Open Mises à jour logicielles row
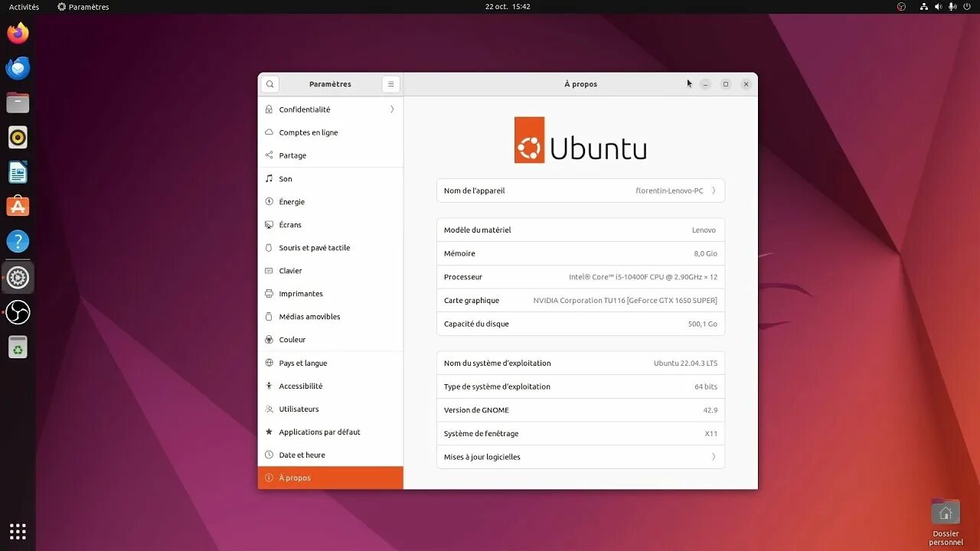The height and width of the screenshot is (551, 980). point(580,457)
